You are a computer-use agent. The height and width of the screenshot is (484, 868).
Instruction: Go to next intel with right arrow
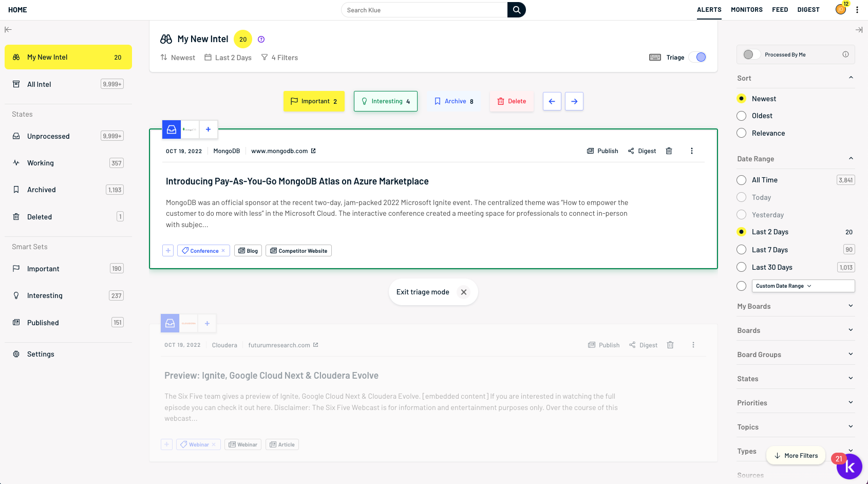tap(574, 101)
